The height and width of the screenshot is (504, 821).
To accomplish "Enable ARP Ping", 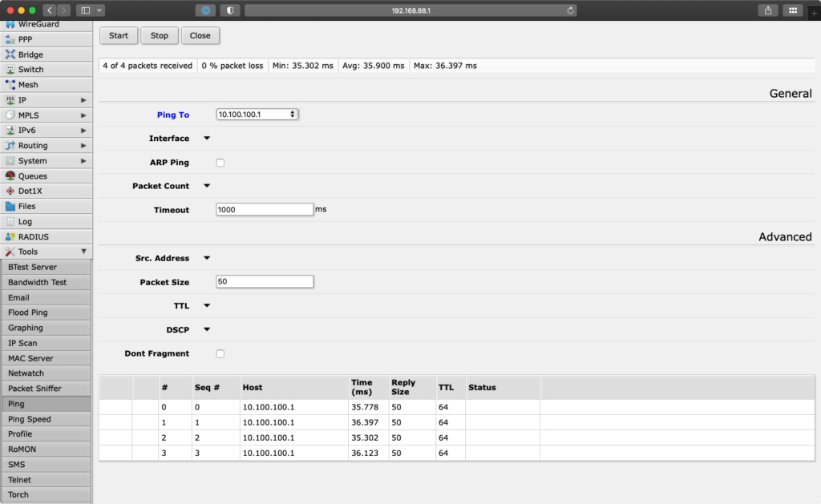I will coord(220,162).
